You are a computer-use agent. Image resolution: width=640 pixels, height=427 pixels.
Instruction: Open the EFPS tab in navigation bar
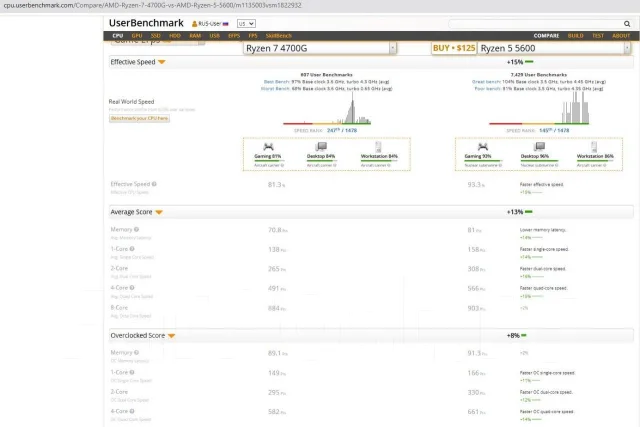tap(234, 36)
